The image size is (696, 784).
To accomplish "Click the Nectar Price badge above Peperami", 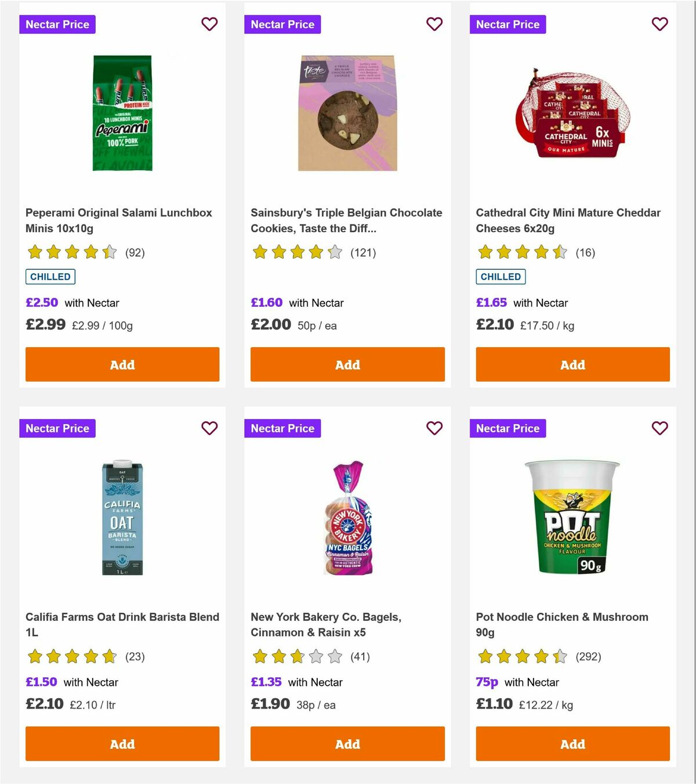I will [x=57, y=24].
